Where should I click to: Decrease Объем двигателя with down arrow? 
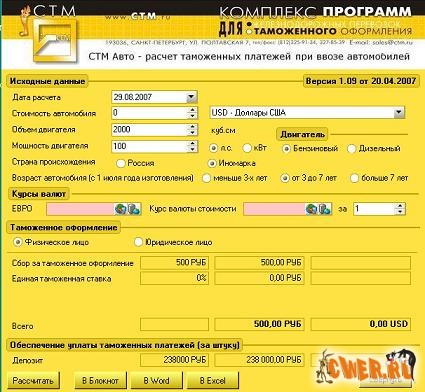coord(192,132)
